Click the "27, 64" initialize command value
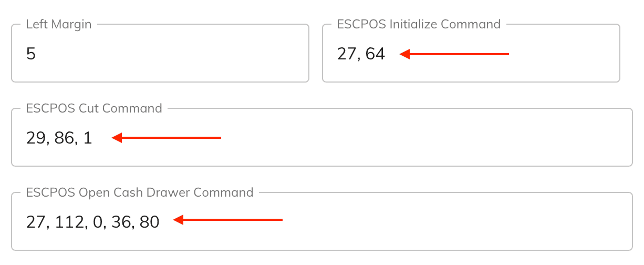The width and height of the screenshot is (644, 265). pyautogui.click(x=361, y=54)
